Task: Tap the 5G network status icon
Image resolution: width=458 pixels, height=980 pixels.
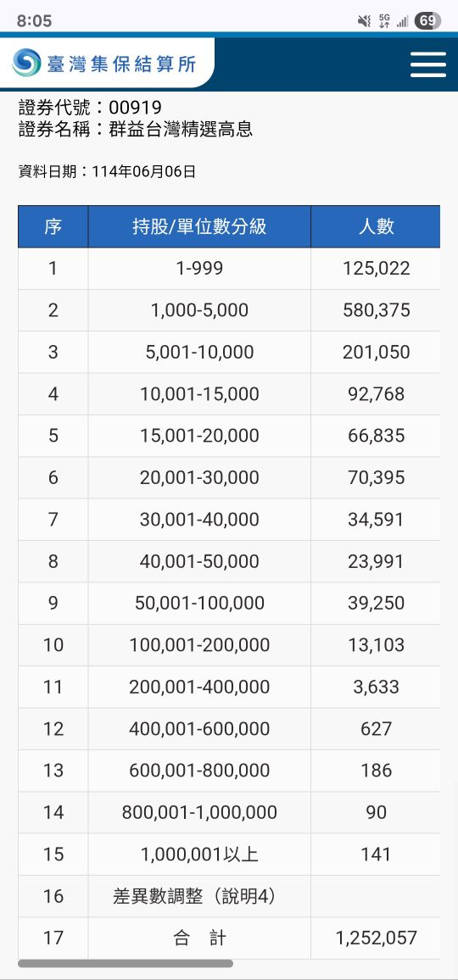Action: [384, 21]
